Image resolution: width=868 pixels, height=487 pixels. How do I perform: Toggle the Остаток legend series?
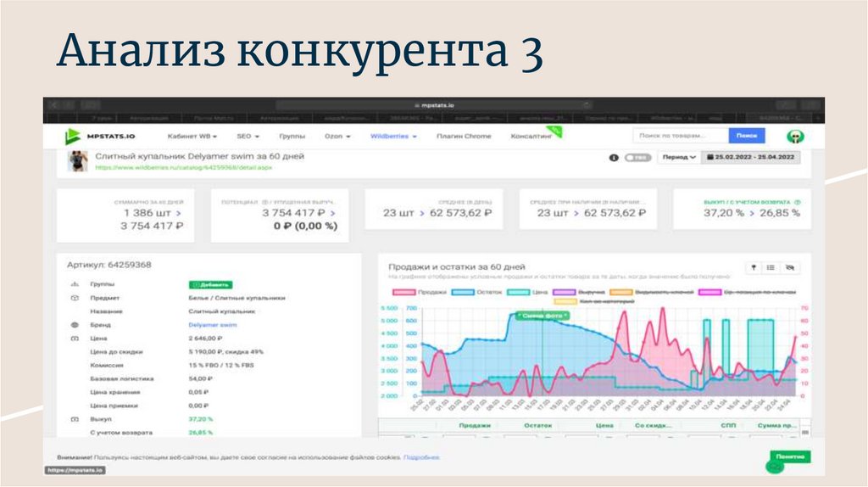(476, 292)
